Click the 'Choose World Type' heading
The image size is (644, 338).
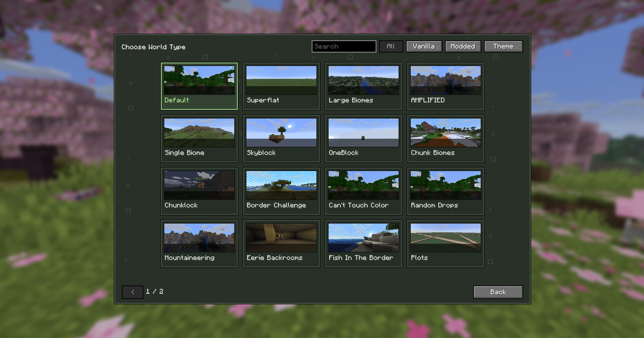(154, 47)
